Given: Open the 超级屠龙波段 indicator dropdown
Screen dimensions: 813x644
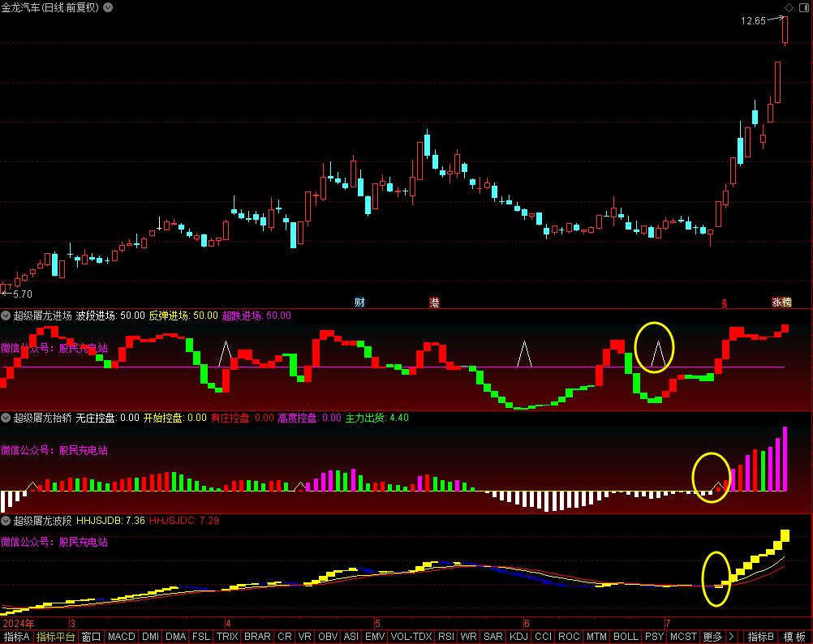Looking at the screenshot, I should pyautogui.click(x=6, y=520).
